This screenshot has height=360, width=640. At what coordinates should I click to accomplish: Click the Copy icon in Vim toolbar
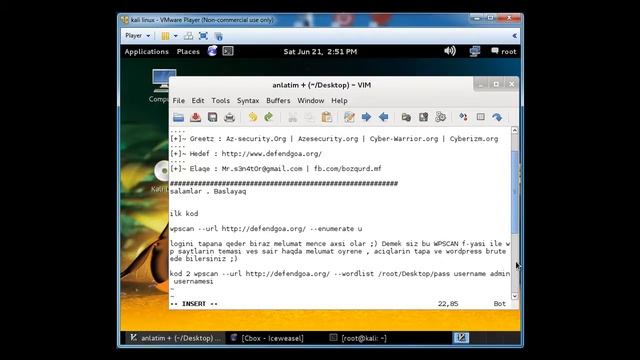[309, 118]
